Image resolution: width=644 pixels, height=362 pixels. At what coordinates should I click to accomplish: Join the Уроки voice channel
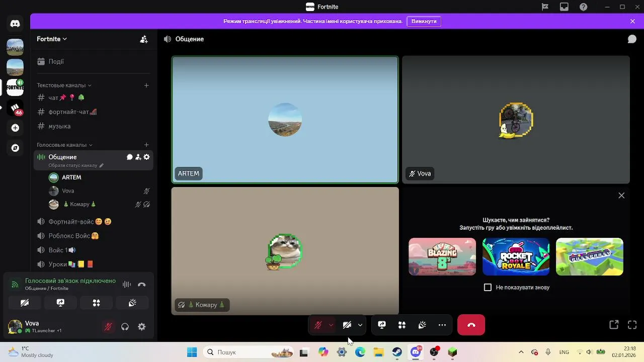(94, 264)
